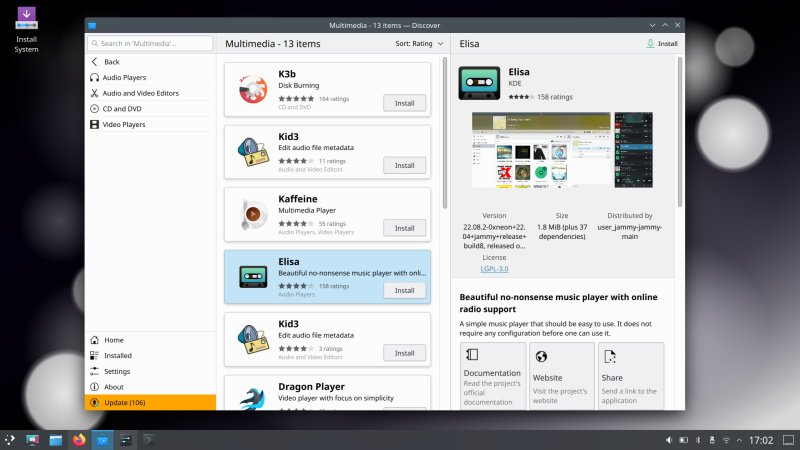Open the Audio Players category
This screenshot has height=450, width=800.
(x=150, y=78)
